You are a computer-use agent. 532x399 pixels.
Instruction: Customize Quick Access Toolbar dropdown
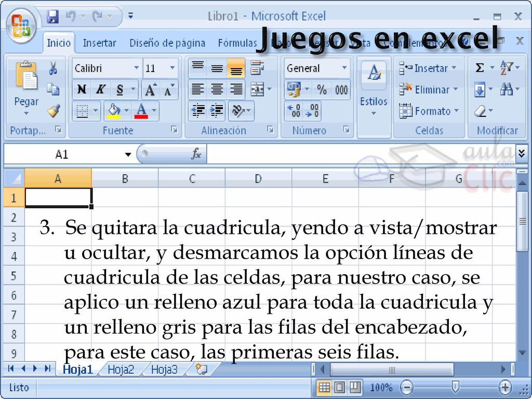point(130,16)
